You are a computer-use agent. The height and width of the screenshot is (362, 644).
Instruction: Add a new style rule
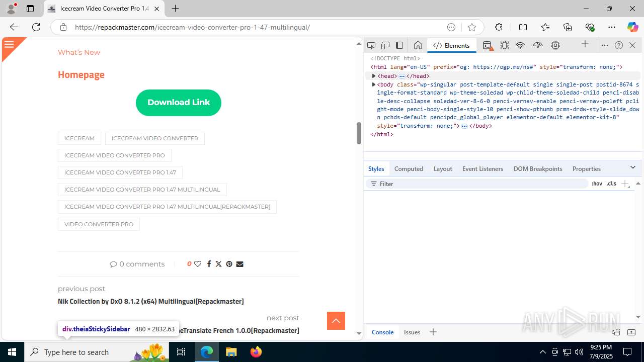[x=625, y=184]
